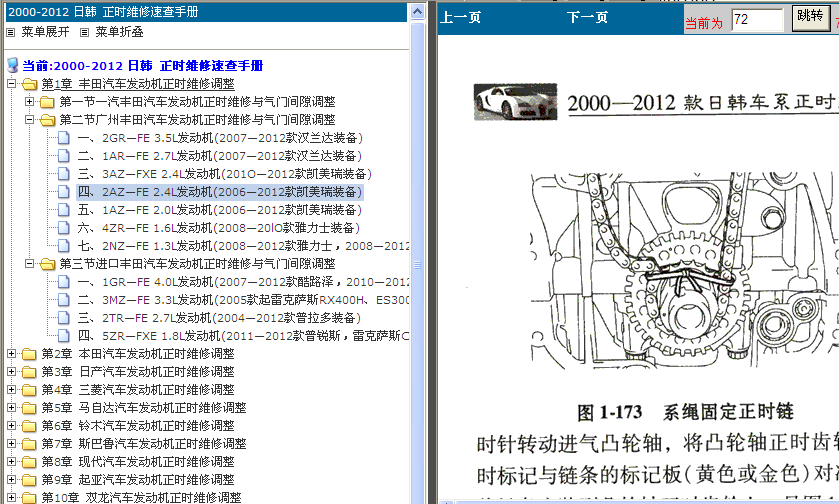This screenshot has width=839, height=504.
Task: Click page icon for 5ZR-FXE 1.8L
Action: click(64, 336)
